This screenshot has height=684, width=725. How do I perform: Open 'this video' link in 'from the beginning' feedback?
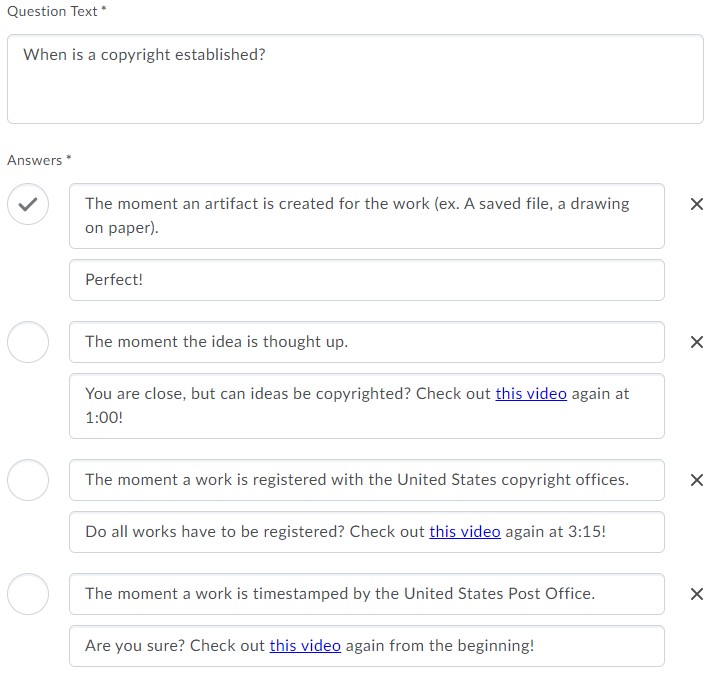[305, 645]
